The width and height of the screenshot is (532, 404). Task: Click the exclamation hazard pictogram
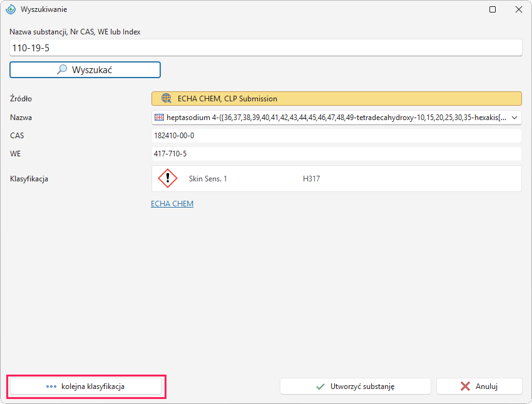click(x=168, y=178)
